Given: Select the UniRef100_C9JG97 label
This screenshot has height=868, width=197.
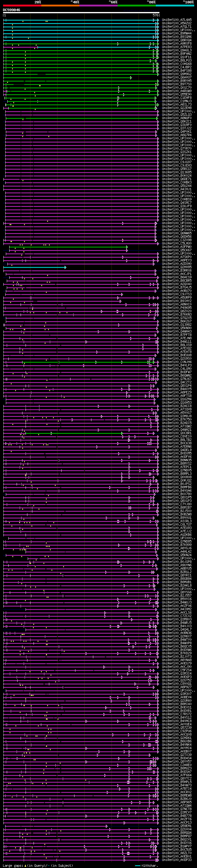Looking at the screenshot, I should (176, 162).
